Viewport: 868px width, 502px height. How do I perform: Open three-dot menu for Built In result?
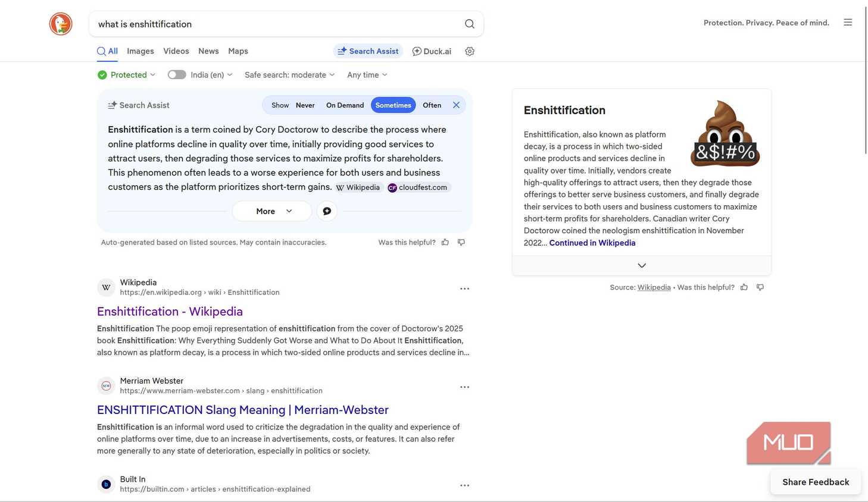(464, 485)
